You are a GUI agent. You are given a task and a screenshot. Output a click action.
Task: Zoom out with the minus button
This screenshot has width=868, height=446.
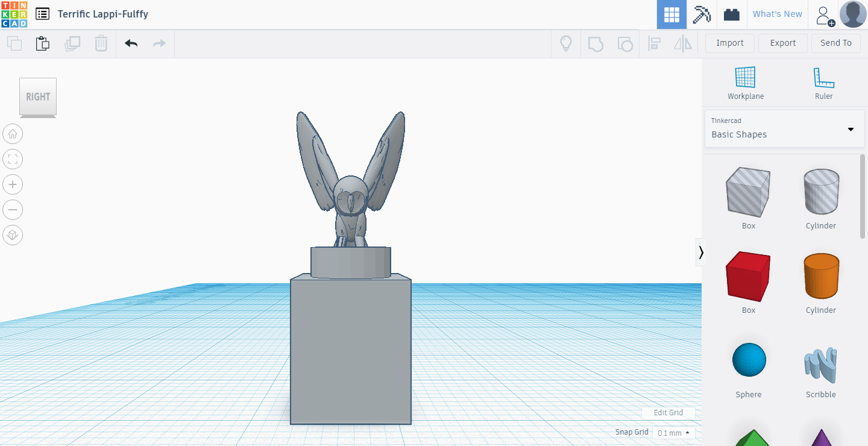point(13,210)
